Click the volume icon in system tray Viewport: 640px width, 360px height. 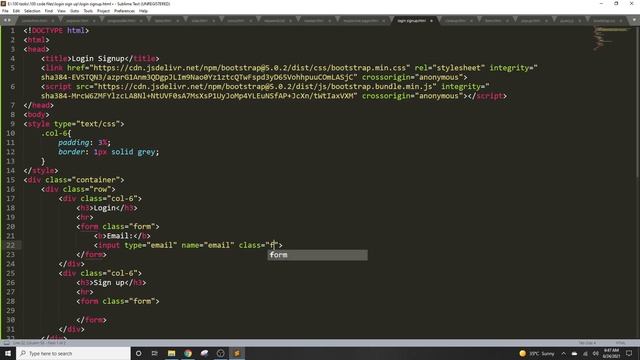coord(596,353)
